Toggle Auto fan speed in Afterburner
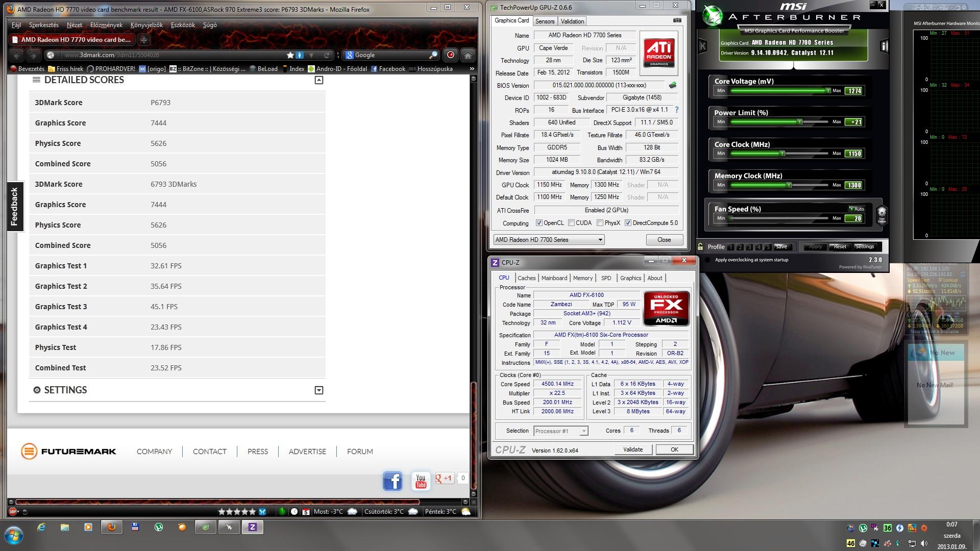The height and width of the screenshot is (551, 980). 856,209
